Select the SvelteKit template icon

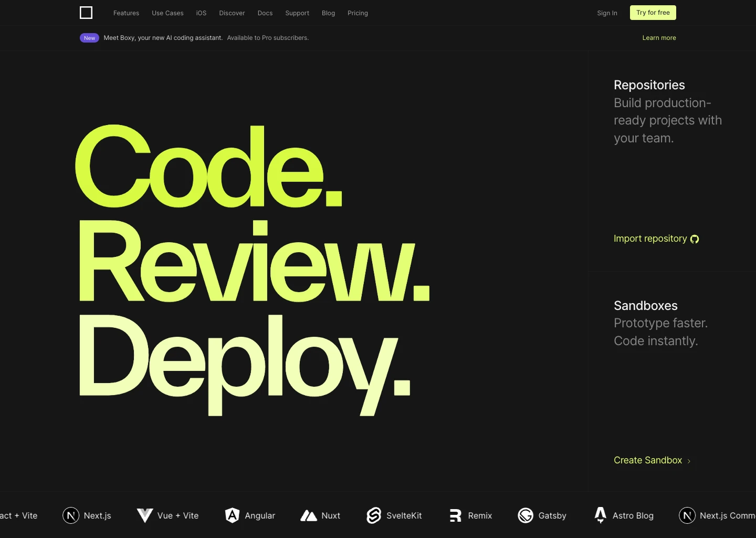pos(374,515)
